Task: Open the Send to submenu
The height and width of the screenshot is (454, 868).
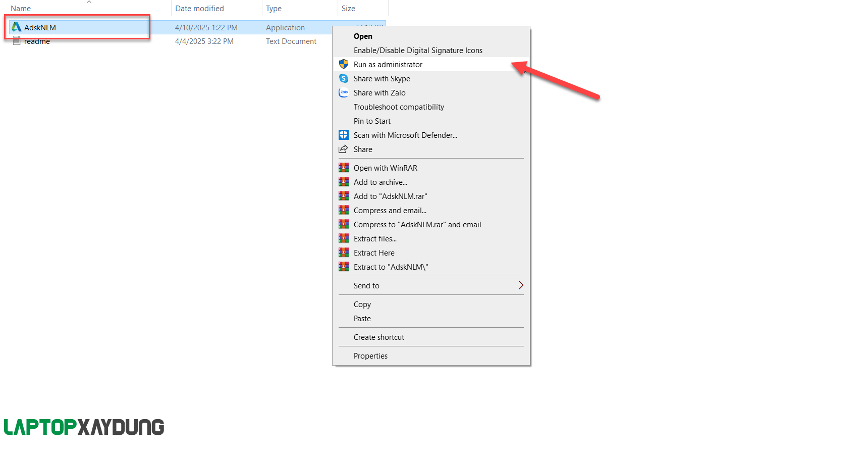Action: tap(431, 286)
